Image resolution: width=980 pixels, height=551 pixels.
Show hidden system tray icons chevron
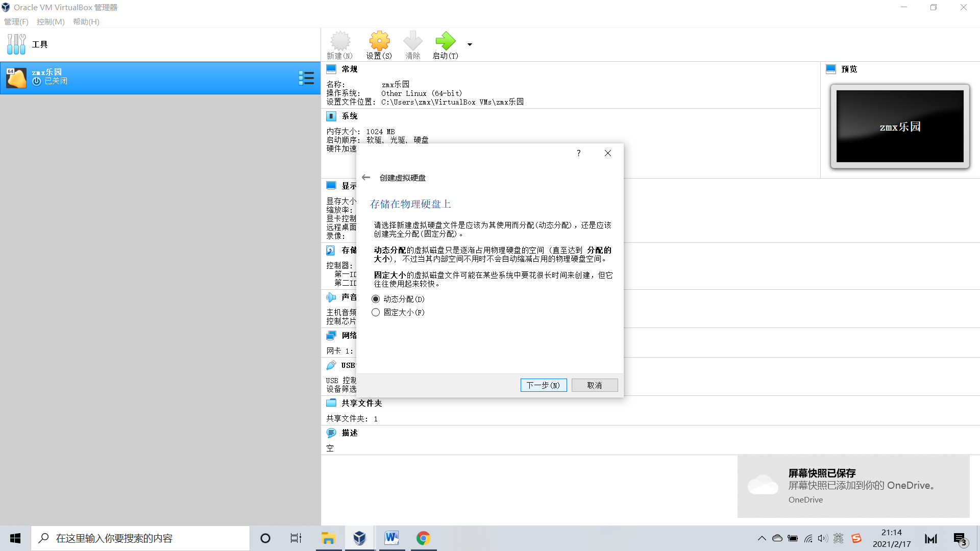tap(762, 538)
